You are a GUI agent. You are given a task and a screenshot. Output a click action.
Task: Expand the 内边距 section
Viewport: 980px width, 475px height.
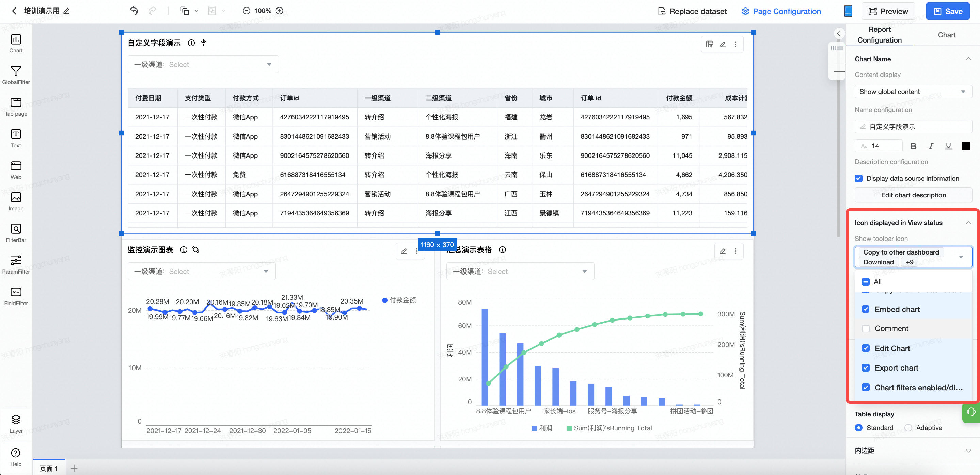pos(968,451)
